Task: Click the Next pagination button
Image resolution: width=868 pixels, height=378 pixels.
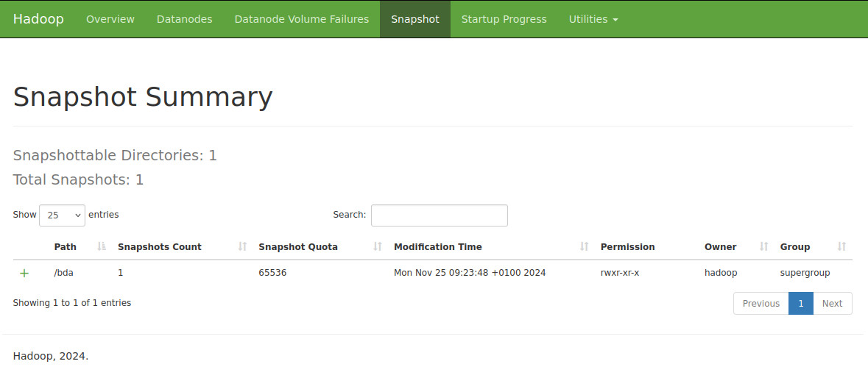Action: (832, 304)
